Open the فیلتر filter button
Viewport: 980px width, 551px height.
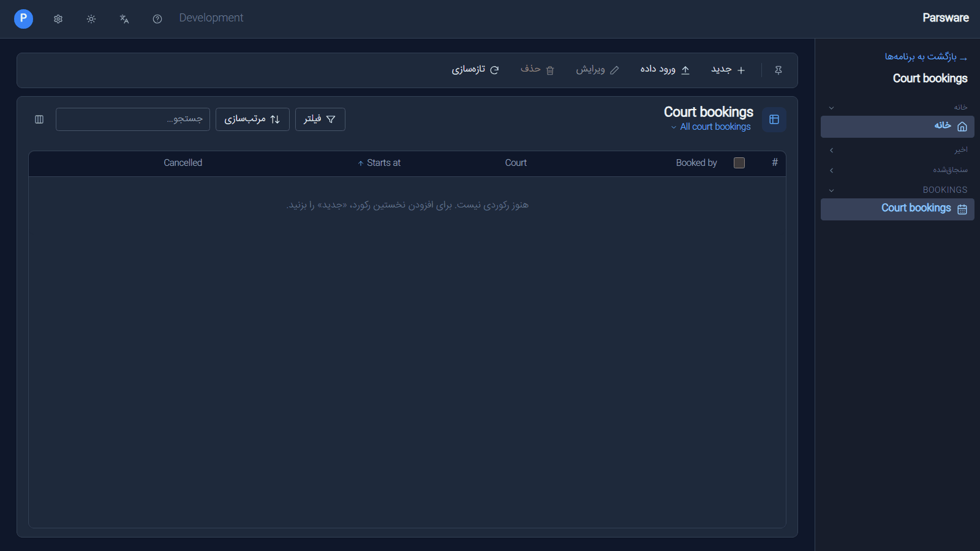pos(320,119)
